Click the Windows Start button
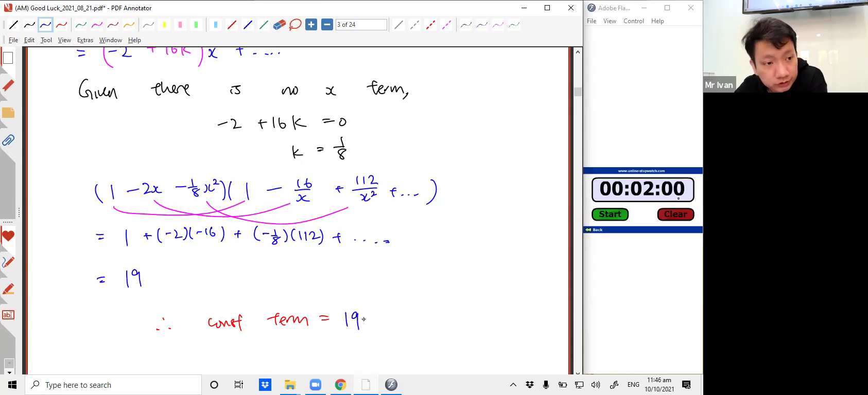This screenshot has width=868, height=395. click(12, 385)
